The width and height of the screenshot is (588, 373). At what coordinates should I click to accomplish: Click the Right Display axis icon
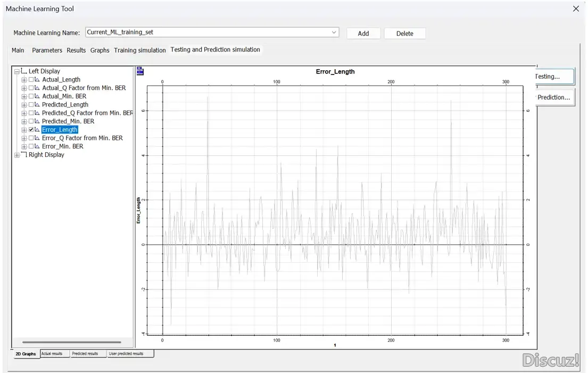24,154
